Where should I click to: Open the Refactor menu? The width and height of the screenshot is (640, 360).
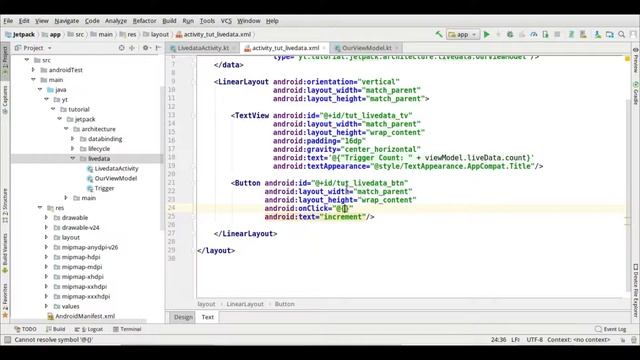[144, 21]
